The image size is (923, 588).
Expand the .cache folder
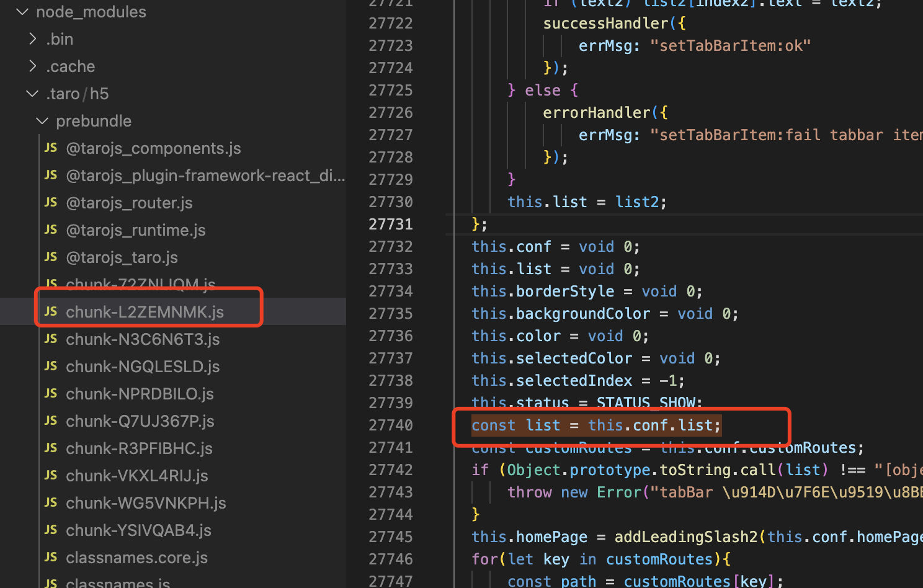(33, 66)
